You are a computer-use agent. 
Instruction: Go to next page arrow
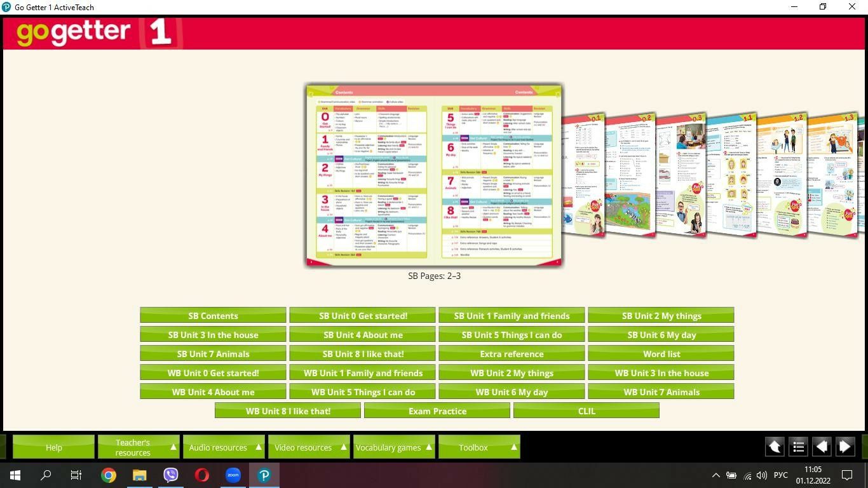[845, 447]
